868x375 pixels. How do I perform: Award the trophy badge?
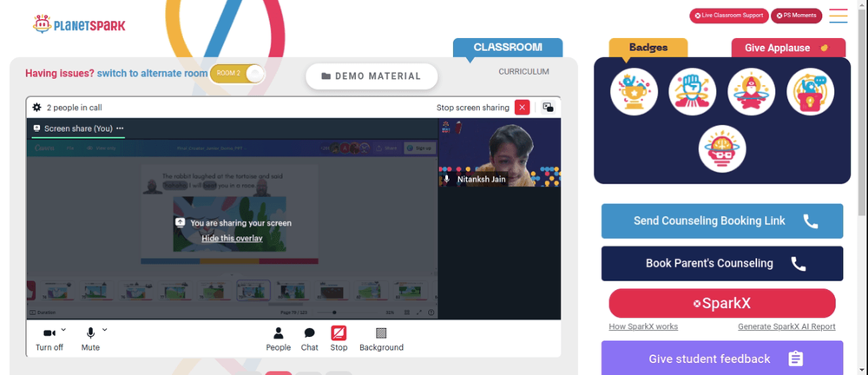(634, 91)
